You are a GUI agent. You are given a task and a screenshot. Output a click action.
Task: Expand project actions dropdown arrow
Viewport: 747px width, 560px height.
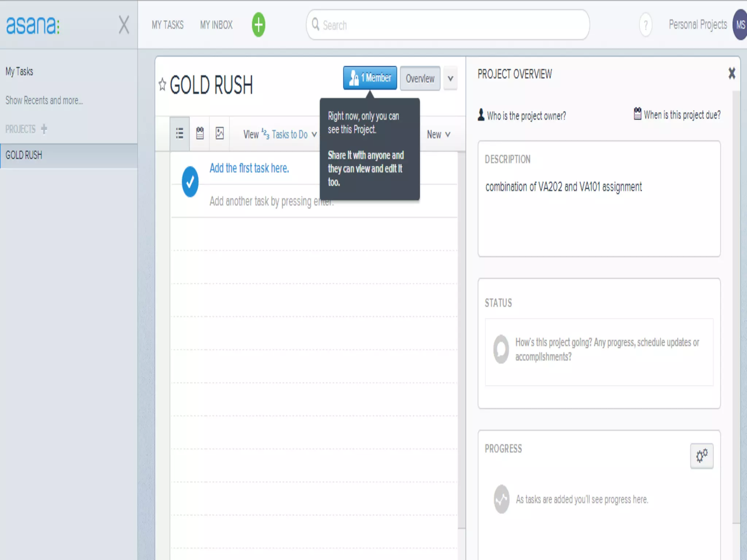[x=450, y=78]
